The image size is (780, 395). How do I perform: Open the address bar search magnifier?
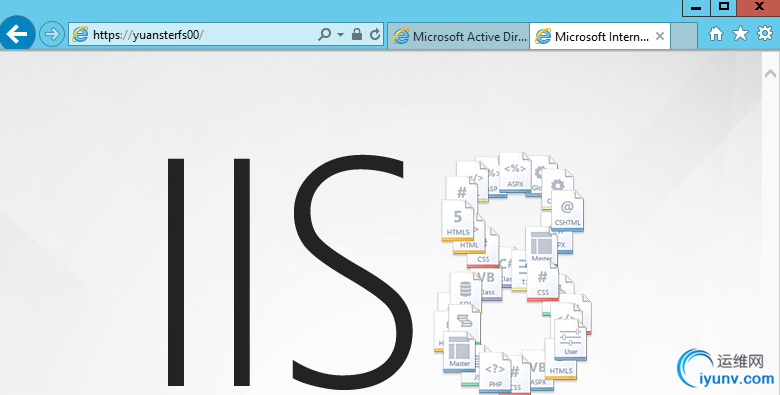click(324, 34)
